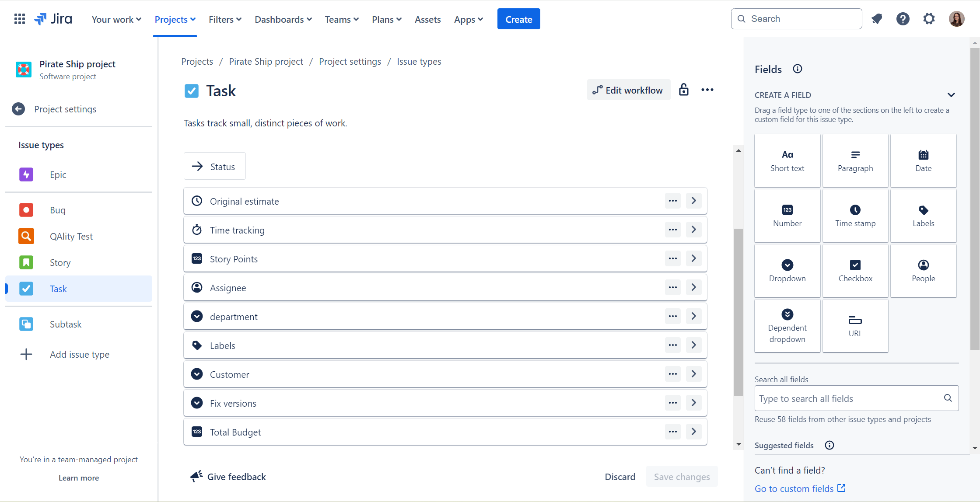Click the back arrow next to Project settings
This screenshot has width=980, height=502.
[18, 109]
